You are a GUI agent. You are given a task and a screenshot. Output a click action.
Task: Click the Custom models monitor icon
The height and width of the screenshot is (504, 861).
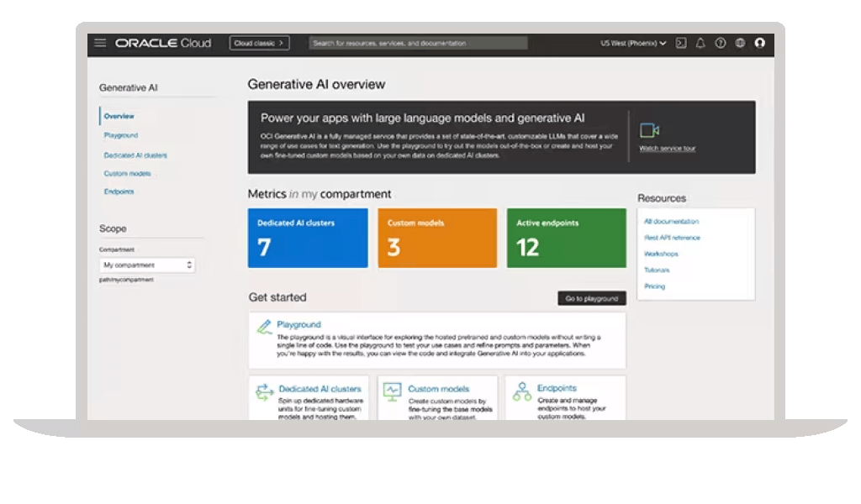[x=392, y=391]
